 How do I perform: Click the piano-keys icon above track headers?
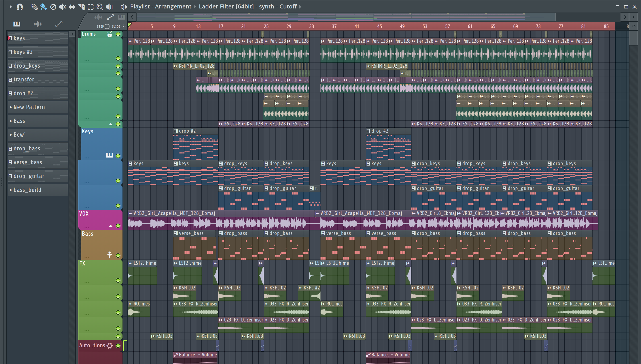[121, 17]
